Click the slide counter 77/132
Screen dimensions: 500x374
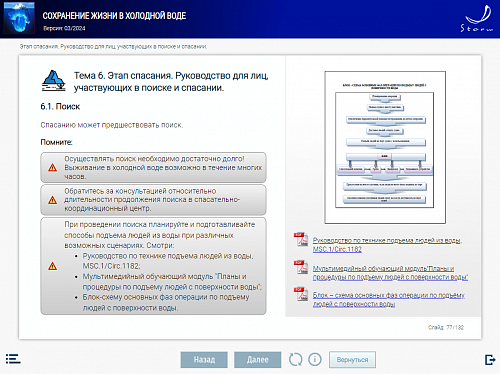(446, 327)
